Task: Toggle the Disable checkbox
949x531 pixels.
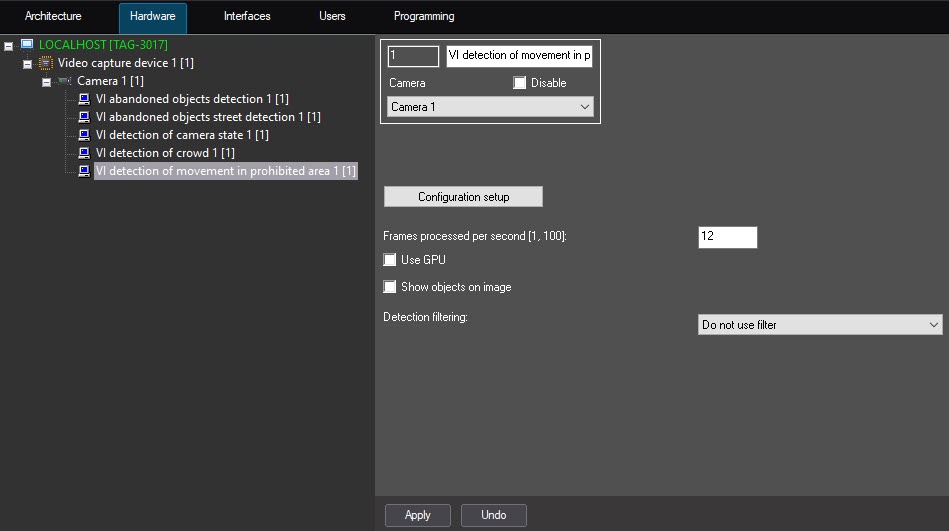Action: coord(520,83)
